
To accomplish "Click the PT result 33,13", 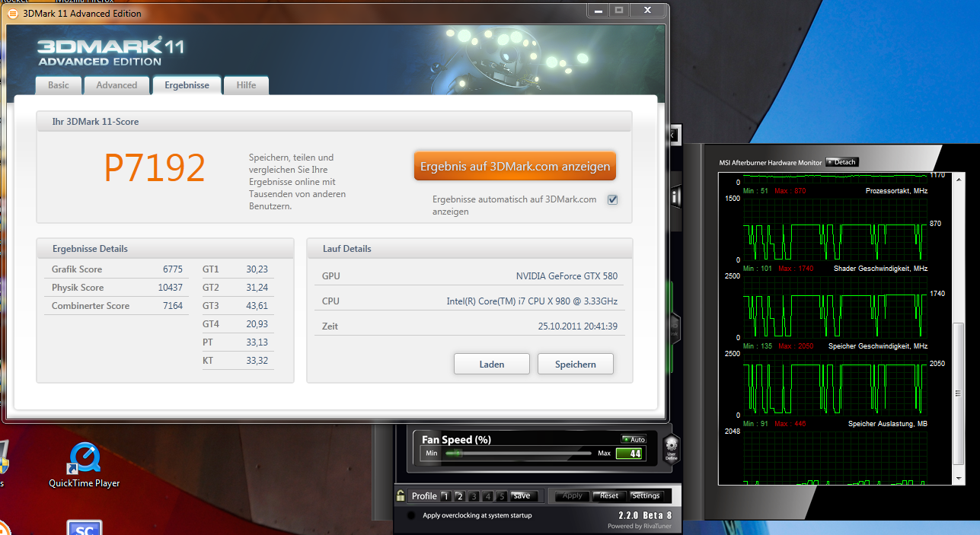I will (x=257, y=342).
